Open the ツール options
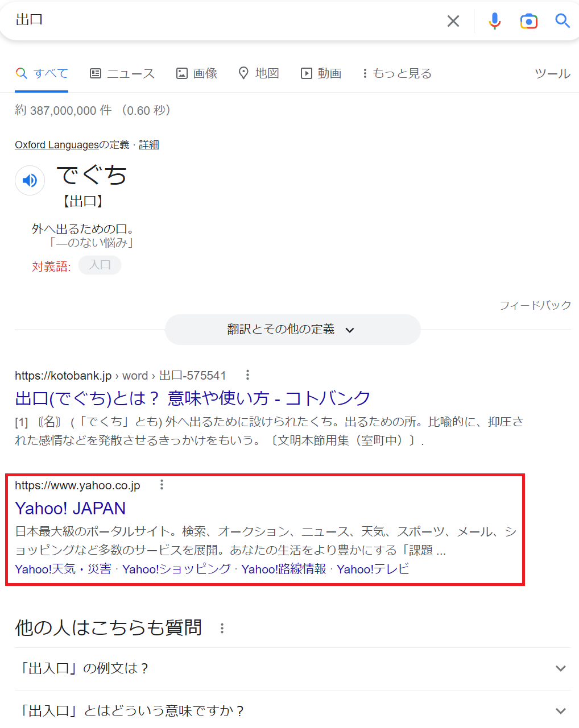This screenshot has width=579, height=728. coord(552,73)
